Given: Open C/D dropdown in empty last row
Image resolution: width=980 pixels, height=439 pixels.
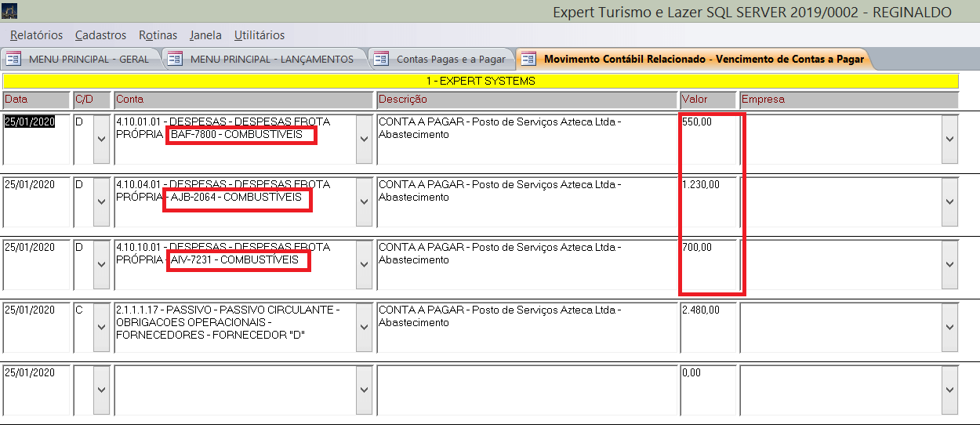Looking at the screenshot, I should coord(101,390).
